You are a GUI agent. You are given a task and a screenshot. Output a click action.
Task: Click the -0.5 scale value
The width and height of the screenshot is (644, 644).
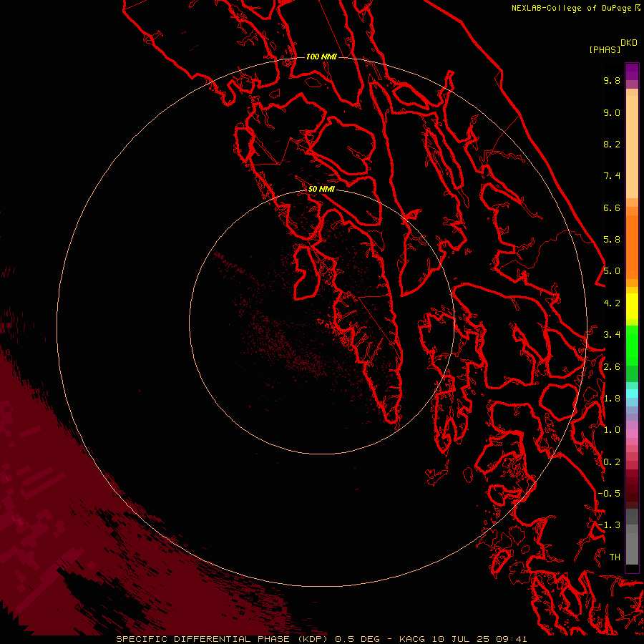pos(609,494)
